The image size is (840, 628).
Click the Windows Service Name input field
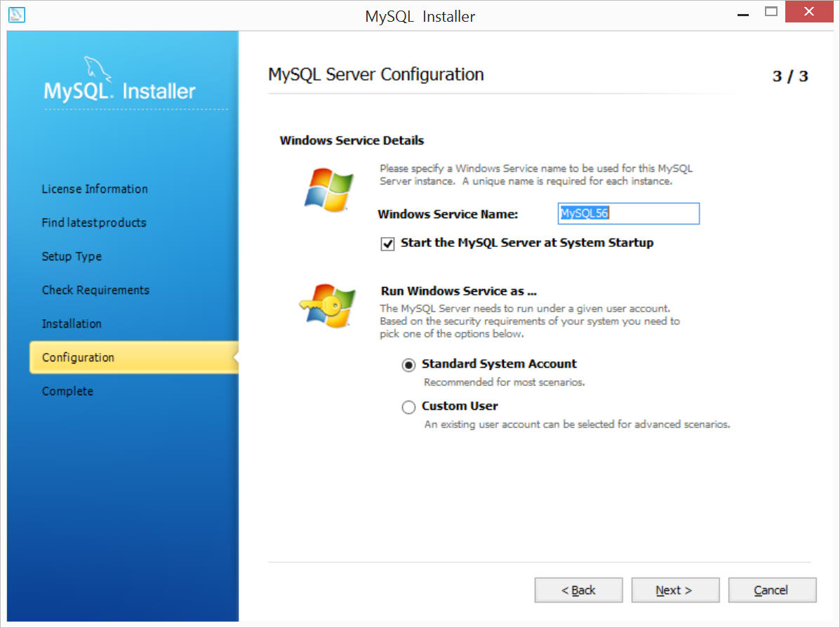coord(628,213)
